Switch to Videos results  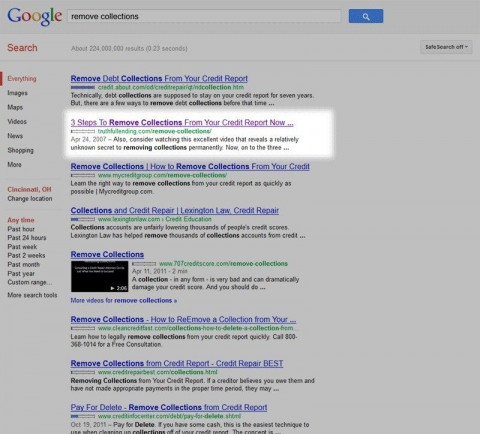[x=17, y=122]
